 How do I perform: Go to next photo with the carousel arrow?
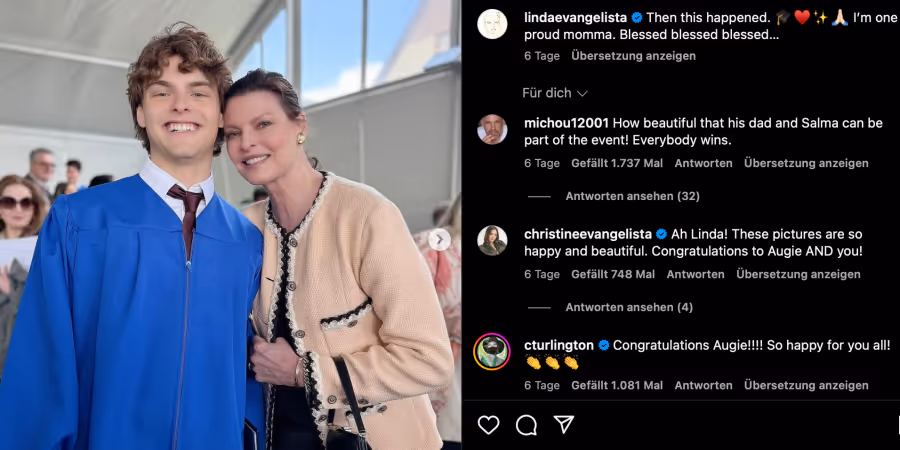point(440,239)
